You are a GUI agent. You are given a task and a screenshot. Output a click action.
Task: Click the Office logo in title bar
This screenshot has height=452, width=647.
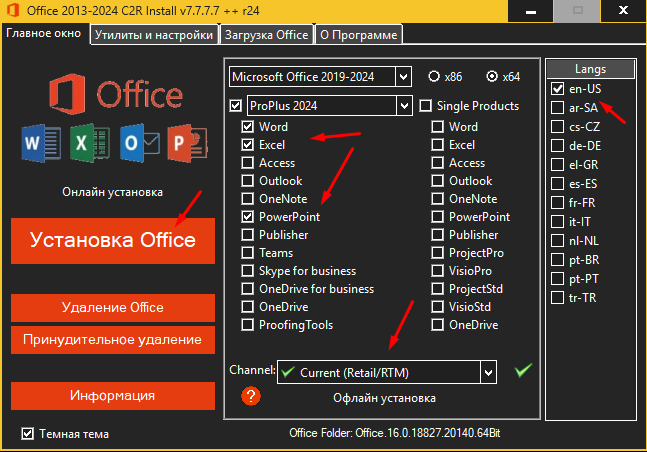(13, 10)
